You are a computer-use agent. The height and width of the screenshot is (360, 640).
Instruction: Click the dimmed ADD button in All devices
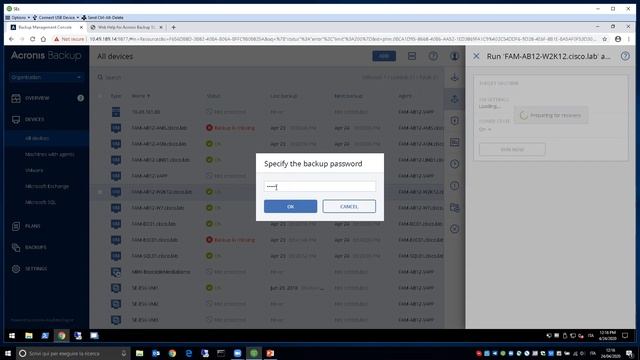coord(384,56)
